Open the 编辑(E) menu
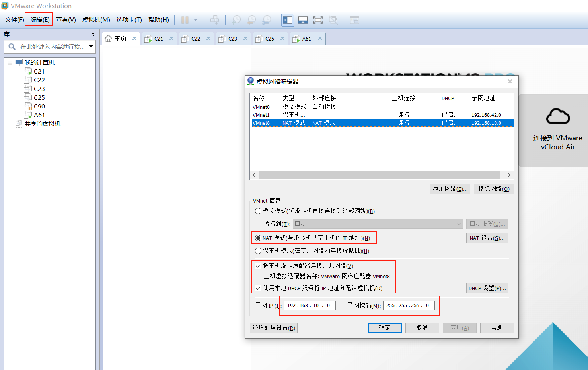The height and width of the screenshot is (370, 588). pos(40,20)
